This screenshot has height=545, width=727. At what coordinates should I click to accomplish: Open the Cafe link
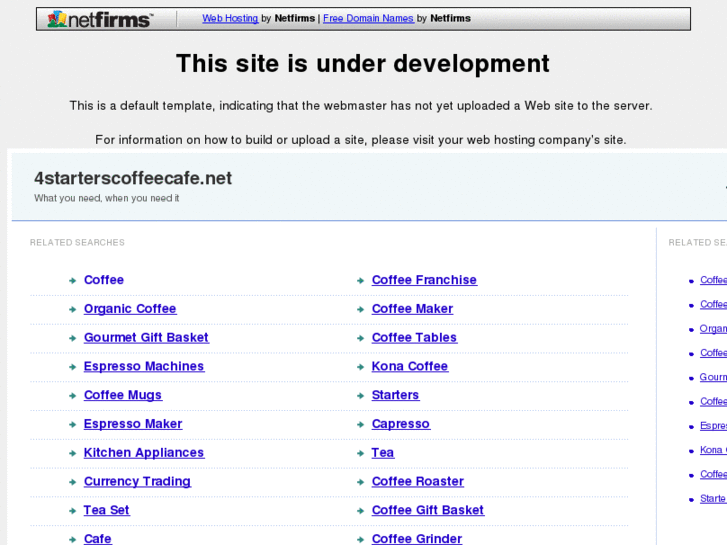pos(97,539)
